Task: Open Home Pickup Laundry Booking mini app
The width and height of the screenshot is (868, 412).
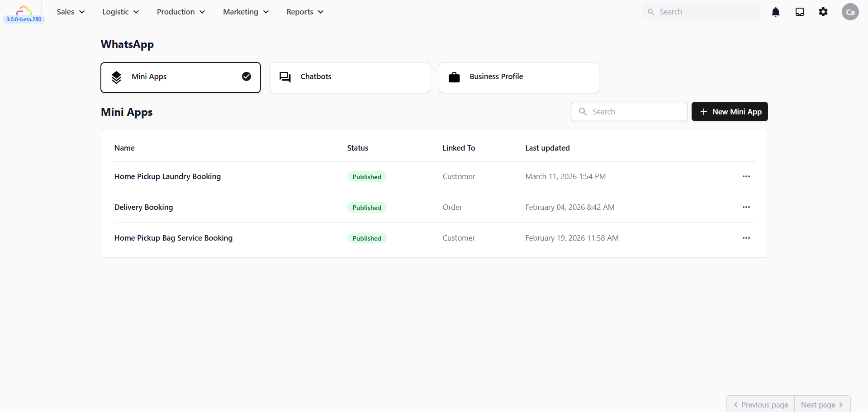Action: point(167,176)
